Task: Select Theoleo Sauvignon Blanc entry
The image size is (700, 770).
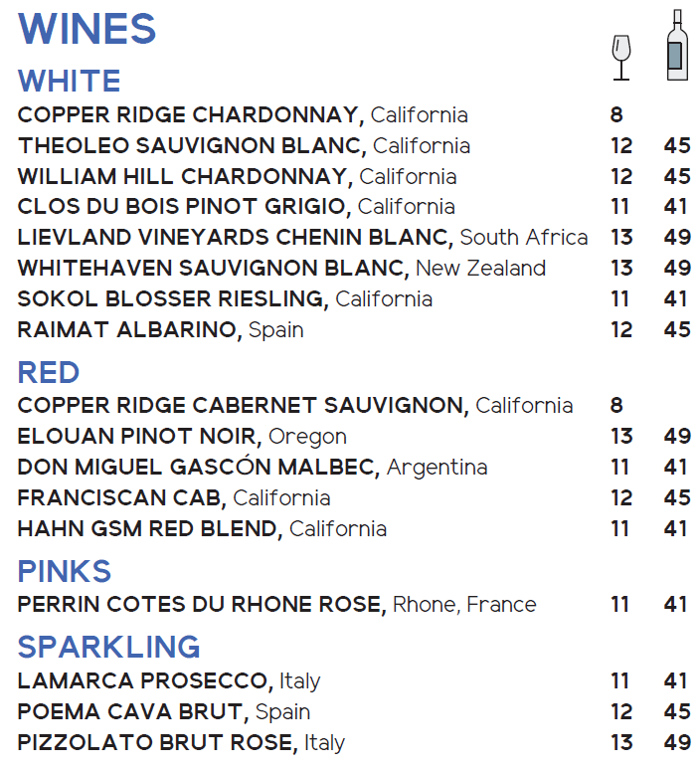Action: pyautogui.click(x=192, y=146)
